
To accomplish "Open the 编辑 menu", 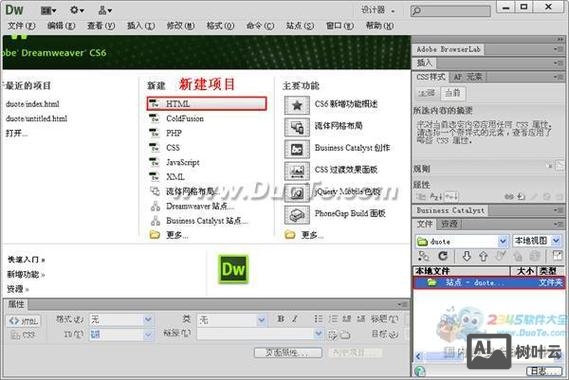I will pyautogui.click(x=61, y=26).
